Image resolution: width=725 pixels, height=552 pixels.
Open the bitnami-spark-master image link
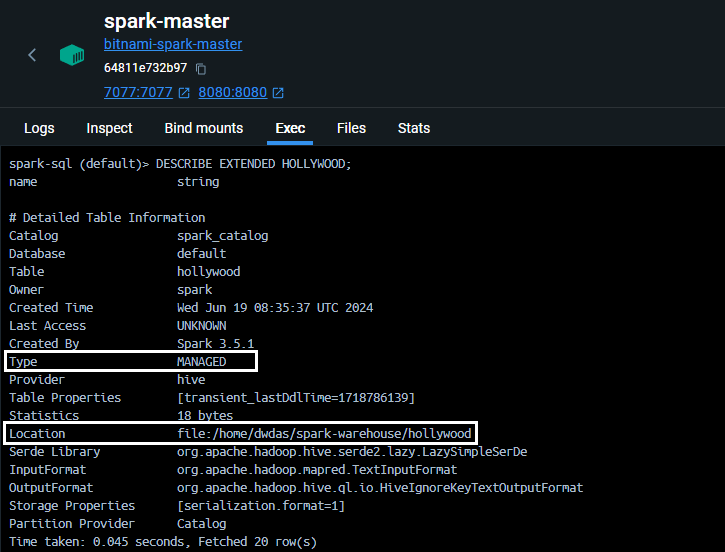coord(173,44)
